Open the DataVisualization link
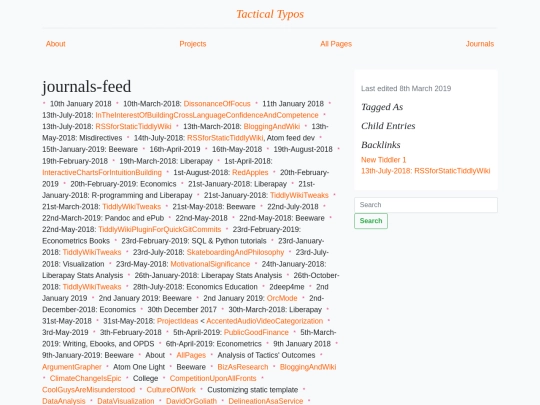This screenshot has height=405, width=540. coord(126,401)
